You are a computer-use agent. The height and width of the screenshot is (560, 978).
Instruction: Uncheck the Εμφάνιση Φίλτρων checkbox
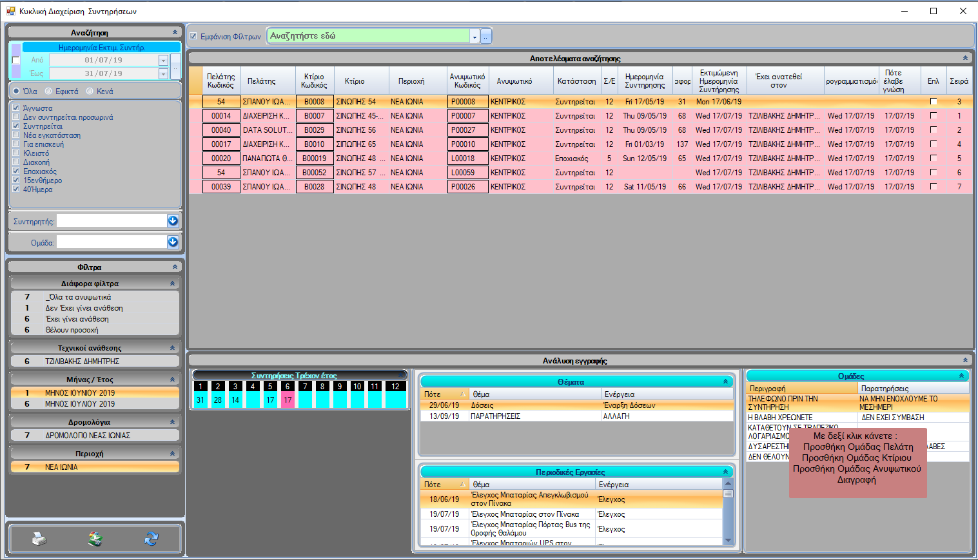(193, 37)
